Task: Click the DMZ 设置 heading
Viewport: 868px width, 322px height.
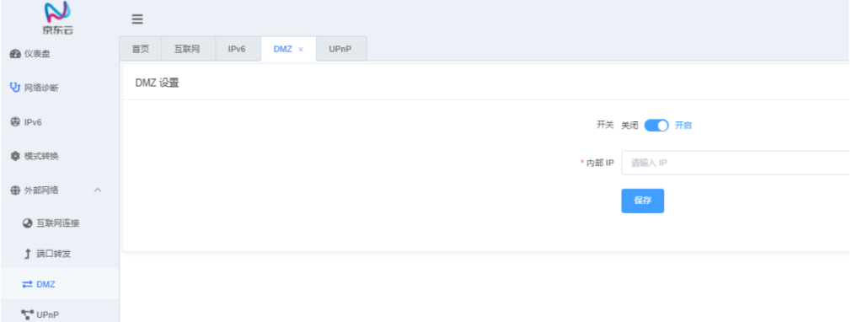Action: pyautogui.click(x=158, y=83)
